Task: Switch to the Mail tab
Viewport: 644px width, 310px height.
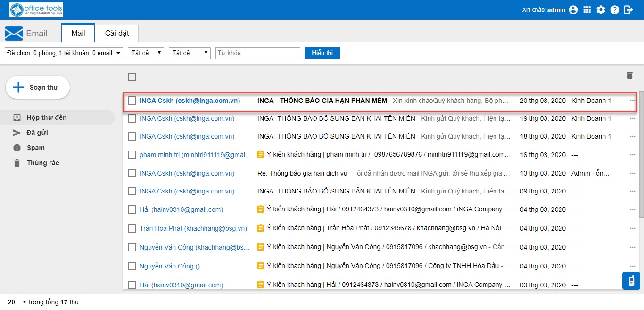Action: (x=78, y=33)
